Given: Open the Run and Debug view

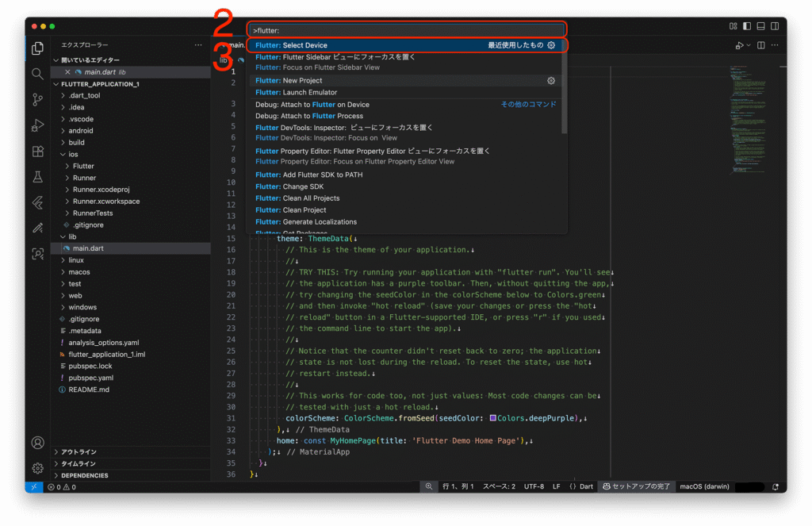Looking at the screenshot, I should [37, 125].
